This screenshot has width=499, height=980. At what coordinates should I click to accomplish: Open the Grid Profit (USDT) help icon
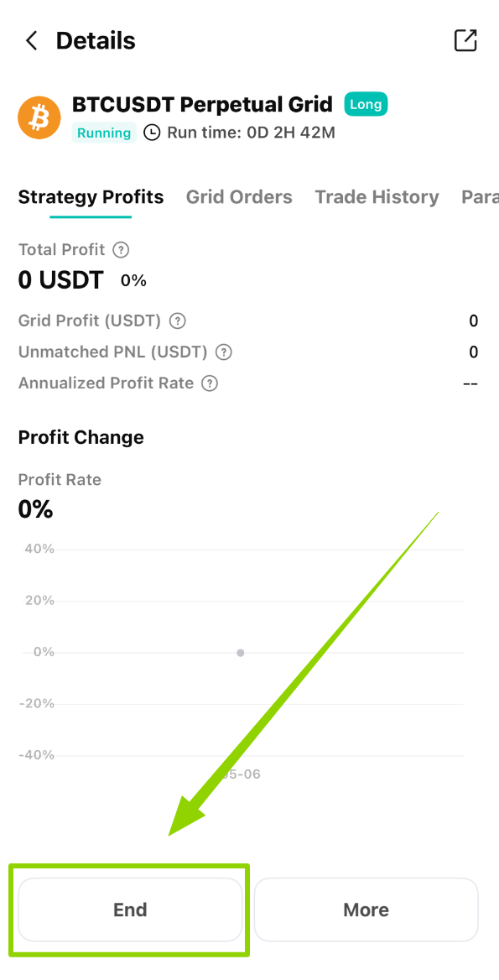pos(178,321)
